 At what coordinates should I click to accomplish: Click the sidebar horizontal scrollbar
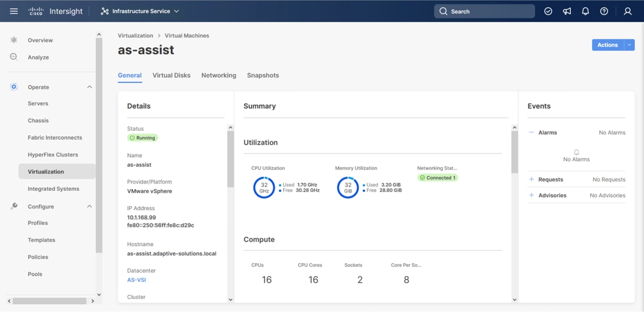(50, 301)
